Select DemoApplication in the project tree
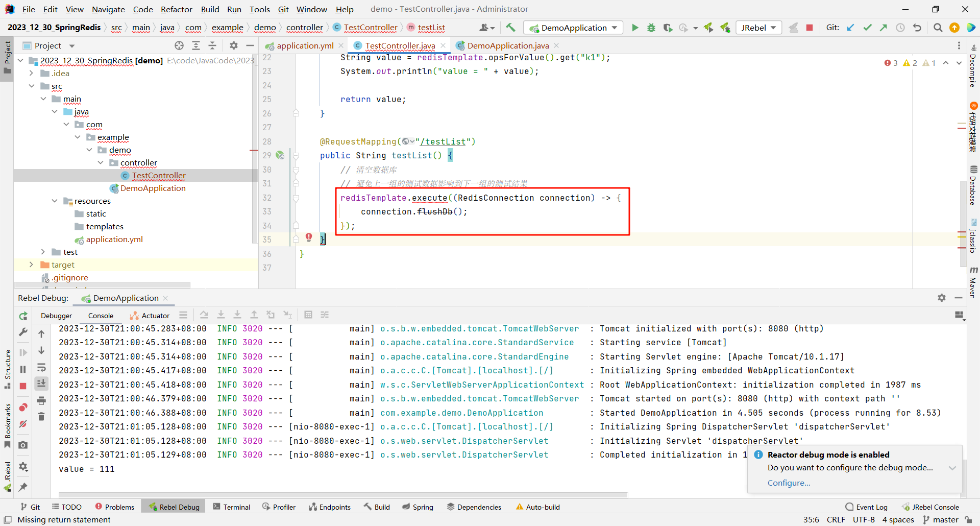The width and height of the screenshot is (980, 526). click(x=153, y=188)
